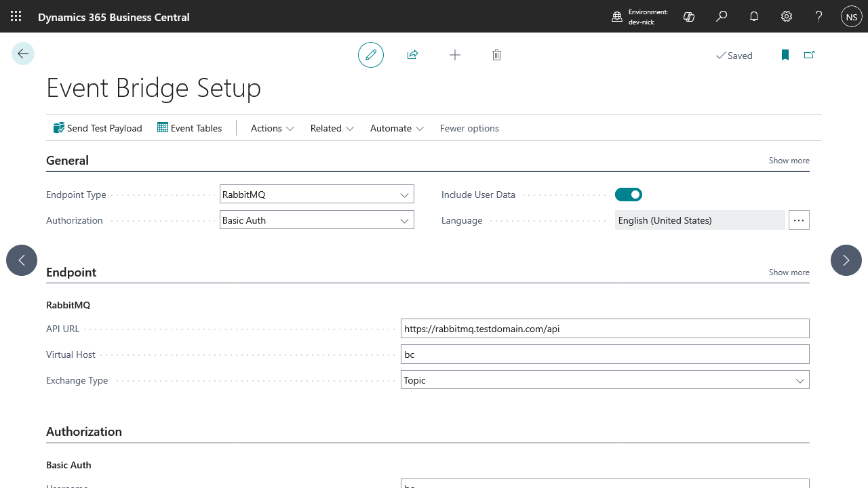
Task: Go to previous record arrow
Action: click(x=22, y=260)
